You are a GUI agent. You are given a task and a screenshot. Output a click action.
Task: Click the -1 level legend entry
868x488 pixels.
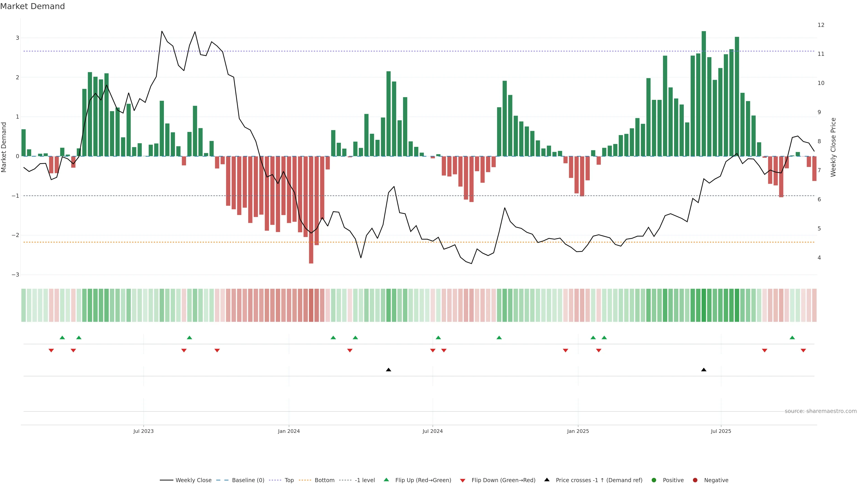[x=365, y=480]
